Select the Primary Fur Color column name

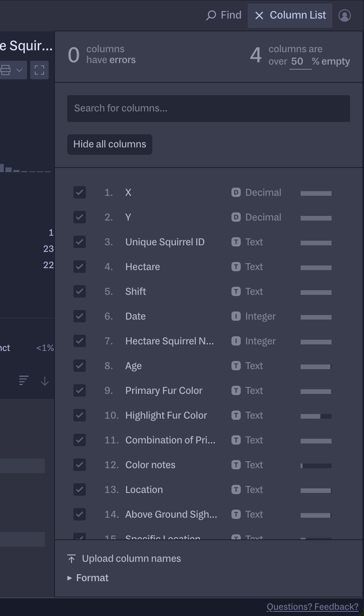pyautogui.click(x=164, y=391)
